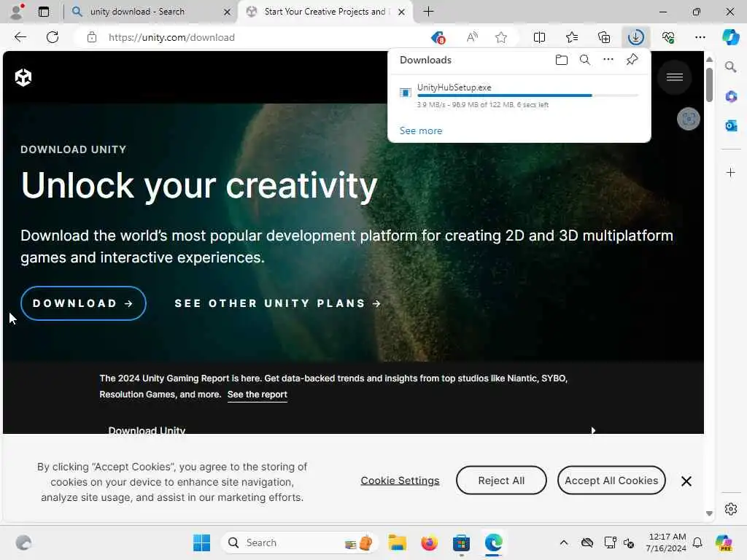The height and width of the screenshot is (560, 747).
Task: Search downloads using the magnifier icon
Action: (x=584, y=60)
